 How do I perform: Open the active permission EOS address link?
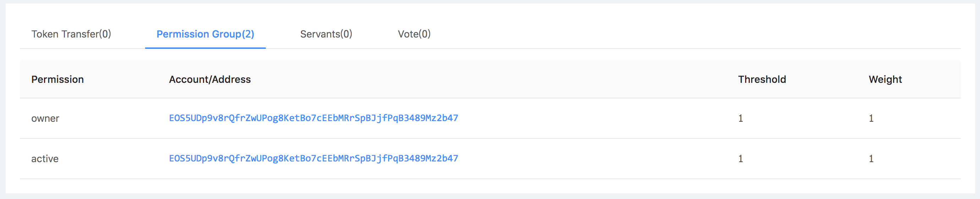tap(313, 158)
